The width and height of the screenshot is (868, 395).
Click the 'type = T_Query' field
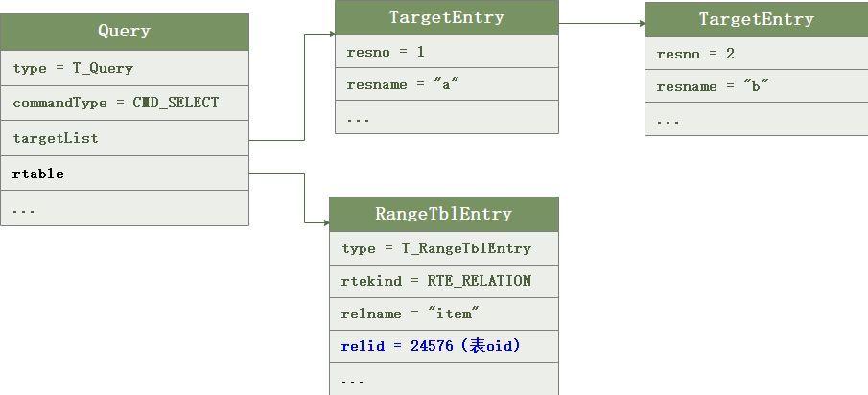coord(124,68)
